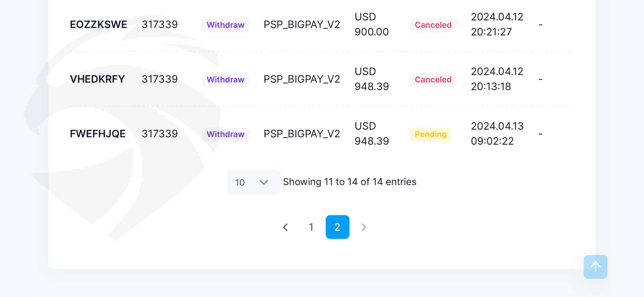Click PSP_BIGPAY_V2 in the EOZZKSWE row
The image size is (644, 297).
[x=302, y=25]
